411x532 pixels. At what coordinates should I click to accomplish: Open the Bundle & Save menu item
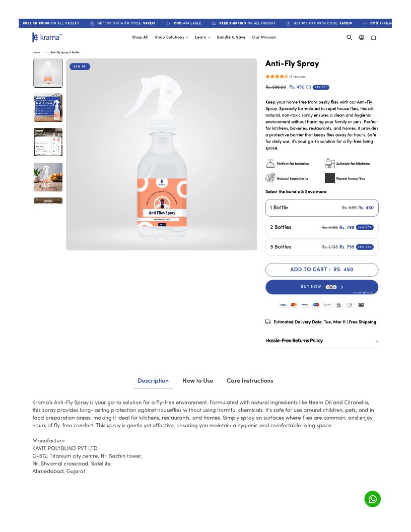click(x=231, y=37)
